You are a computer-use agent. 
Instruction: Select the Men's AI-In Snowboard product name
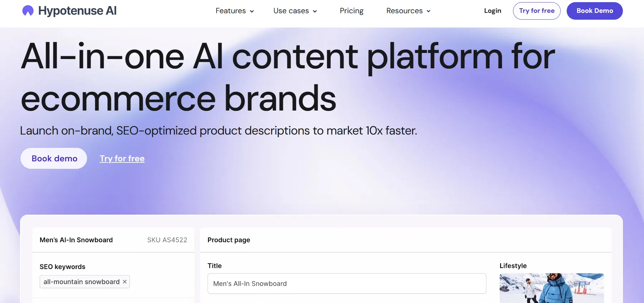(76, 240)
